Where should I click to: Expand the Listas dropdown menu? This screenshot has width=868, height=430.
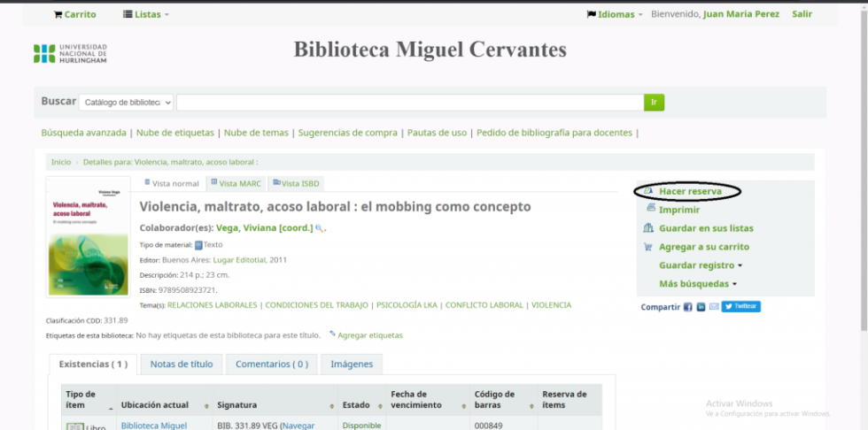(x=146, y=14)
